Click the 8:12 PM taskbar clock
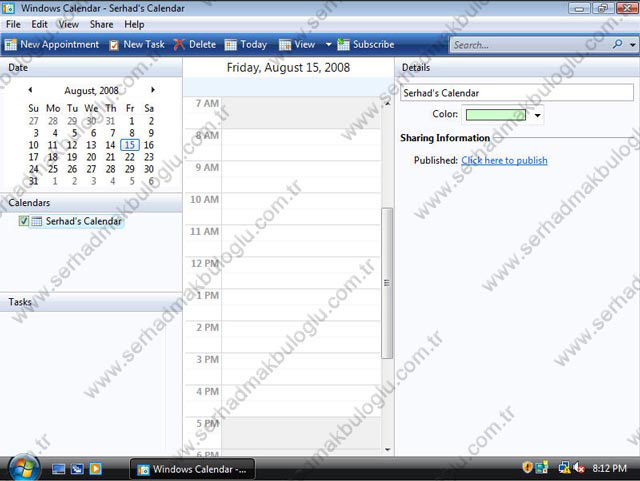640x481 pixels. click(x=609, y=468)
